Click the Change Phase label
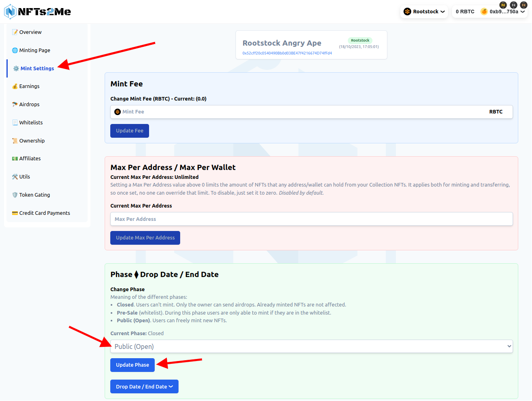The image size is (532, 401). 127,289
